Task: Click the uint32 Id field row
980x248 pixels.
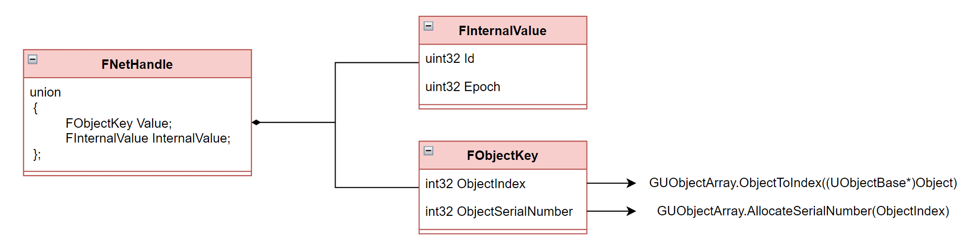Action: pyautogui.click(x=502, y=58)
